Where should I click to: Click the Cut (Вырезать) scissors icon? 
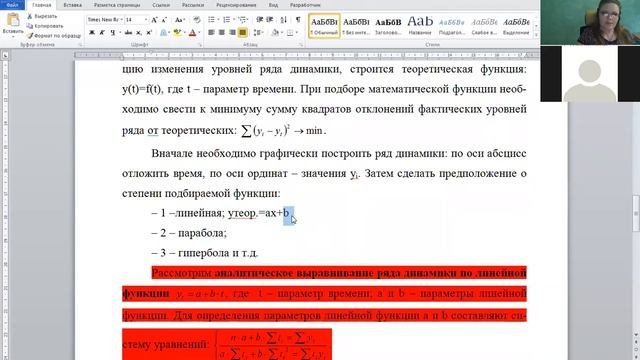29,16
